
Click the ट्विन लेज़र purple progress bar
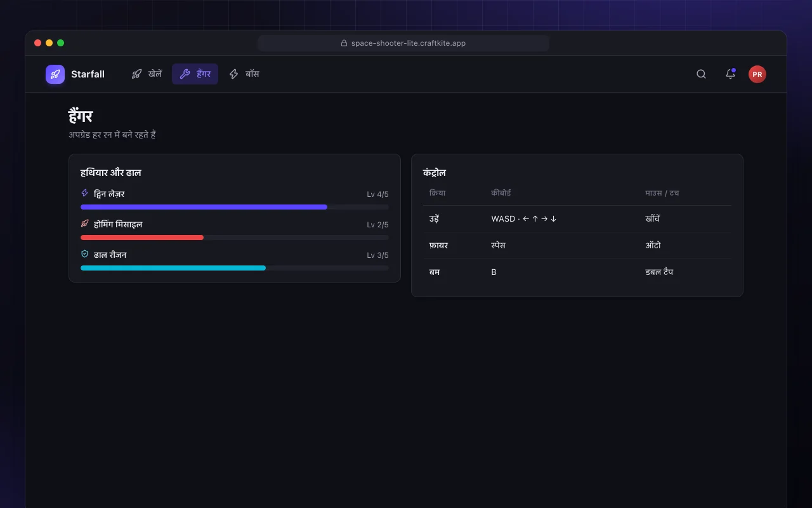tap(235, 207)
